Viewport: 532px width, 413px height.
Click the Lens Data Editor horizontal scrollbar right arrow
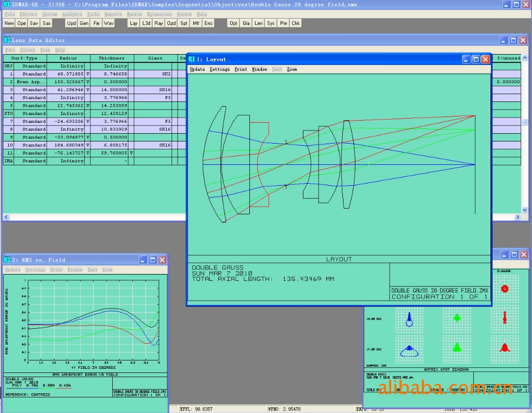(517, 217)
